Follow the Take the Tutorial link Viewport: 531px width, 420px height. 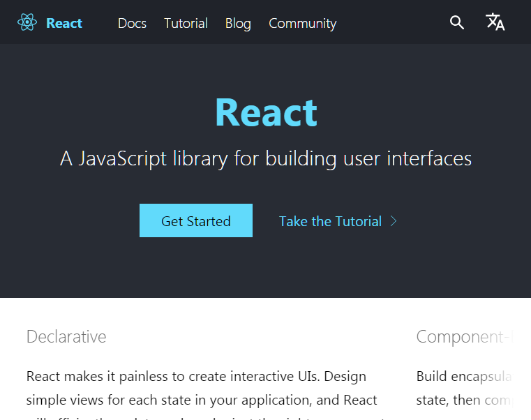[x=330, y=221]
